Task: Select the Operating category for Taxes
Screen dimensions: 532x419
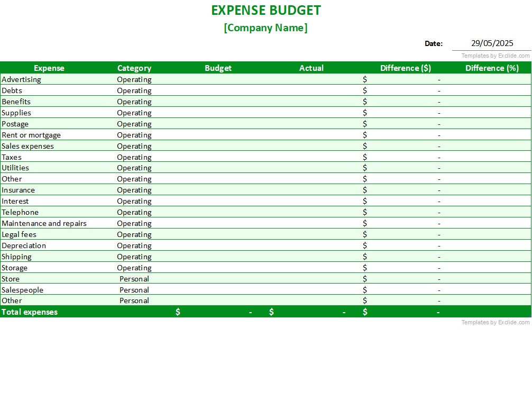Action: tap(134, 157)
